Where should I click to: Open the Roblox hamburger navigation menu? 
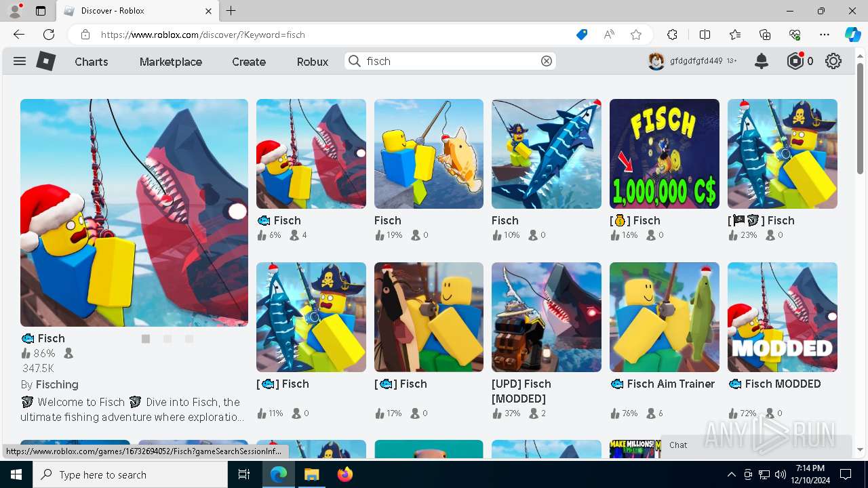pos(20,61)
